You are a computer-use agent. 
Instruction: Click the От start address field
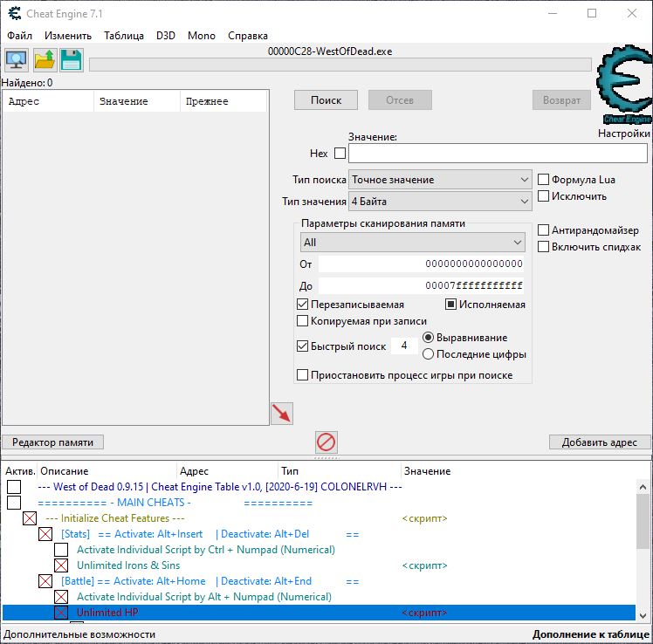click(x=421, y=264)
